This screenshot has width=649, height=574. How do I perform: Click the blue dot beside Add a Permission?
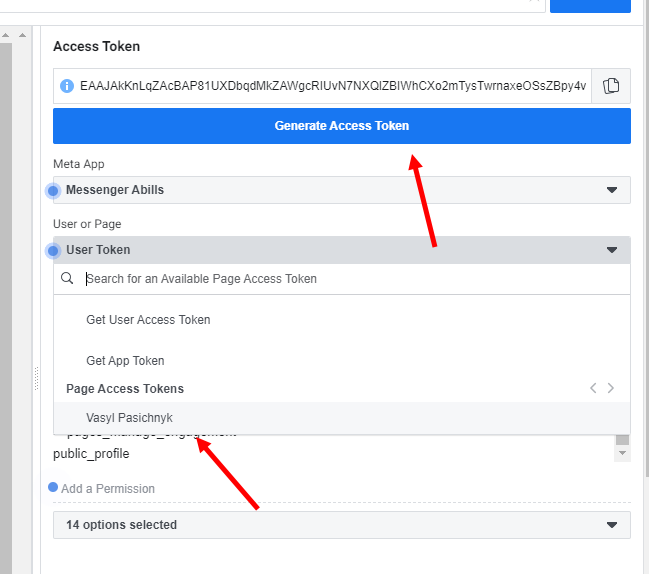tap(54, 488)
